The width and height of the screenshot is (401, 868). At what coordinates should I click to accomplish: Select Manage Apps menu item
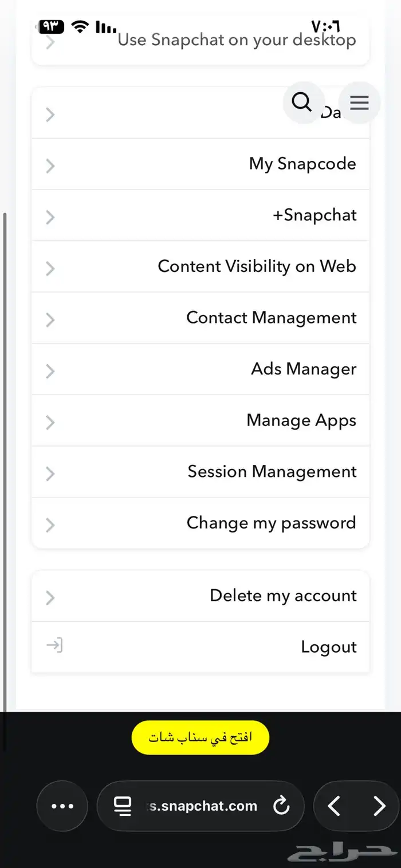tap(301, 420)
